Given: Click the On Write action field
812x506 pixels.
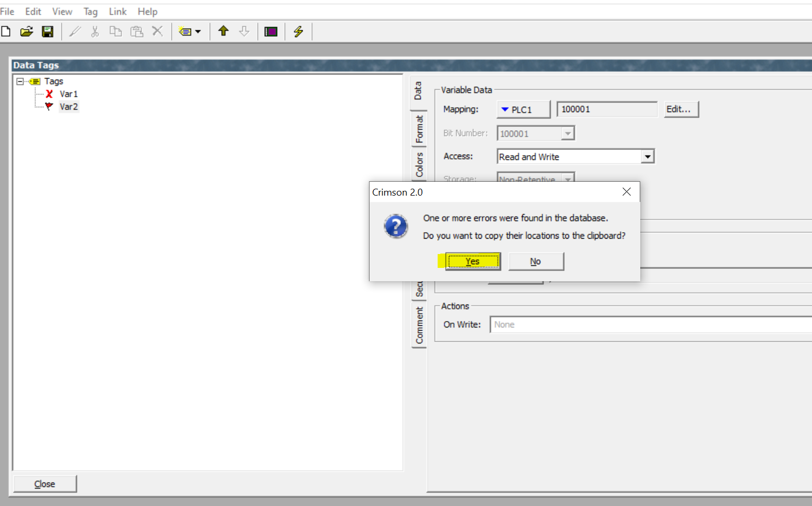Looking at the screenshot, I should point(650,325).
